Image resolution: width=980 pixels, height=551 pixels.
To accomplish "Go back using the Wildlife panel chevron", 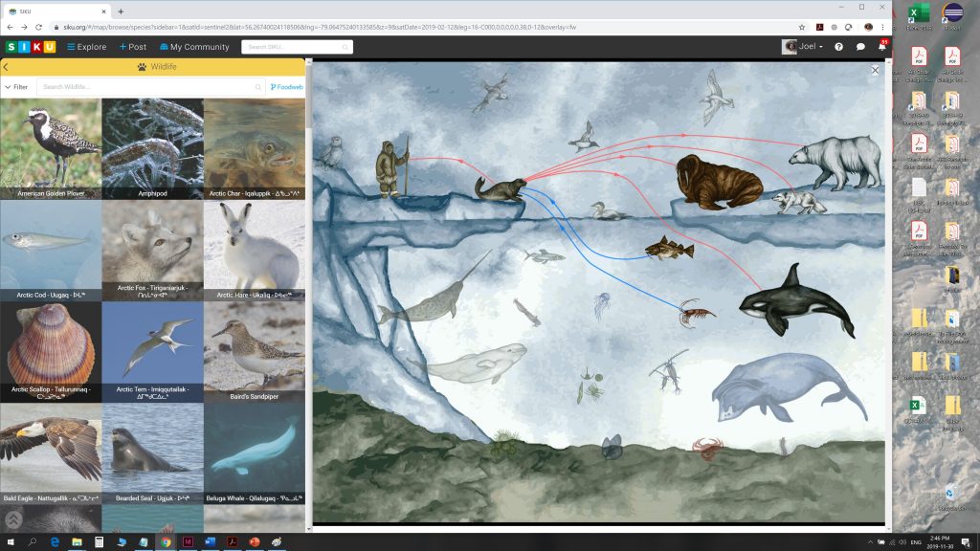I will tap(6, 67).
